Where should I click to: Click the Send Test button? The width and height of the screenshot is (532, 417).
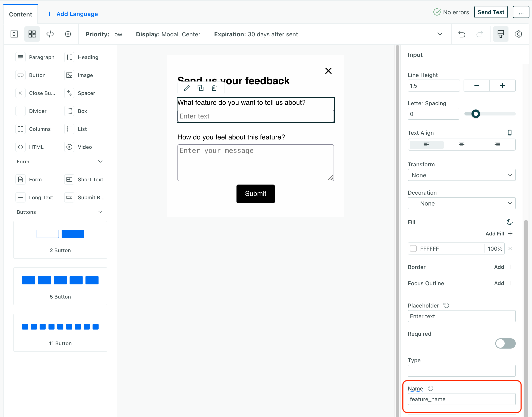pos(491,12)
